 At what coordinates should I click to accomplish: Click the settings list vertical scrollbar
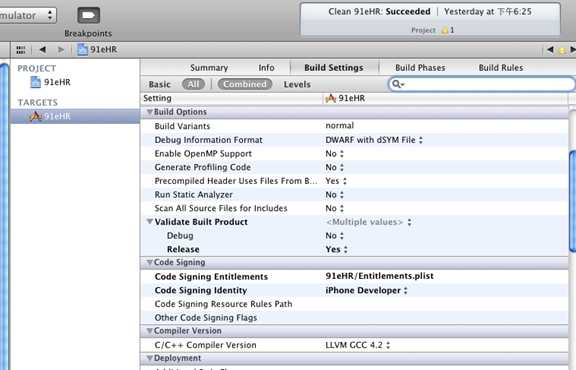pos(572,201)
